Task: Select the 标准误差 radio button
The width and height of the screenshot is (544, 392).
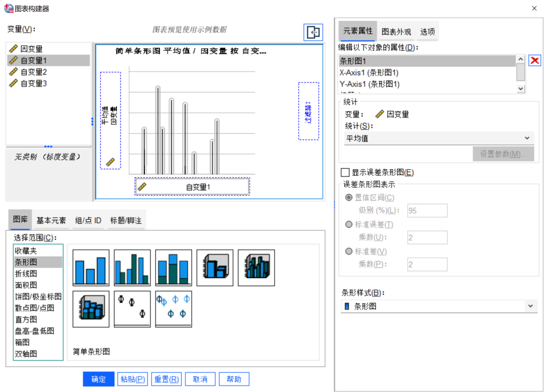Action: 349,224
